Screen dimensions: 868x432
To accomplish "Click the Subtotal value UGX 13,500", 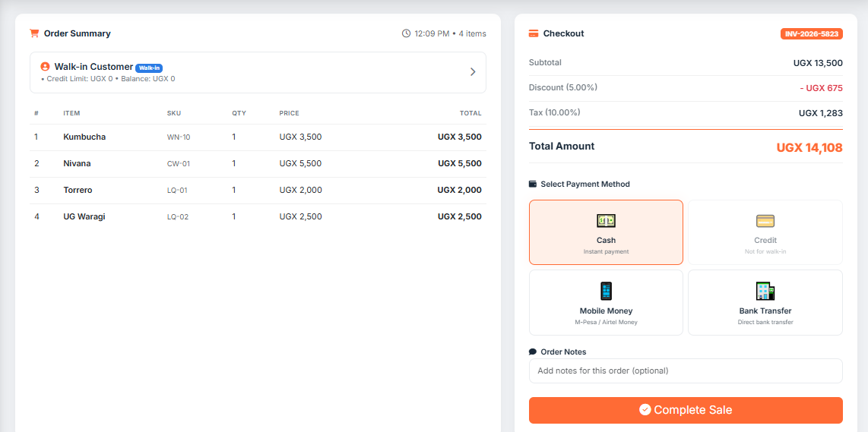I will pos(818,62).
